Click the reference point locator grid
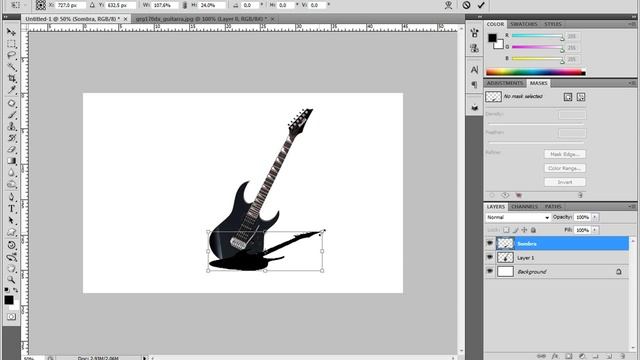The width and height of the screenshot is (640, 360). point(40,5)
